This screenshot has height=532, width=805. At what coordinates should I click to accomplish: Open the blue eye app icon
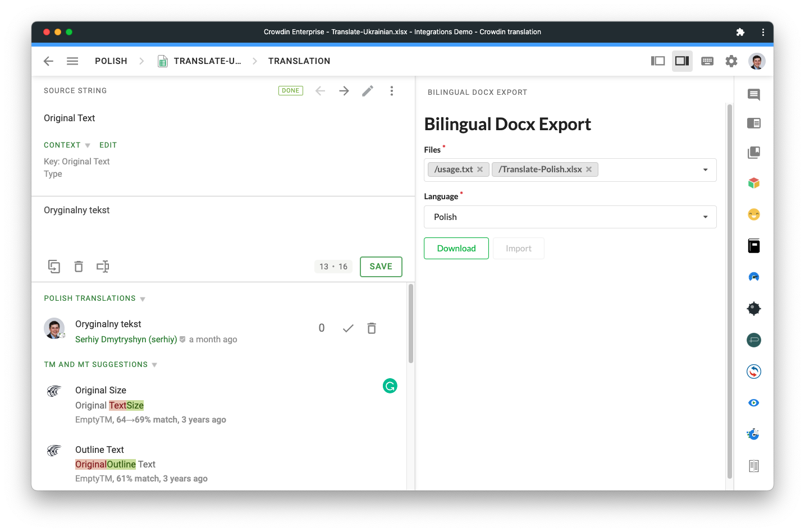pos(754,403)
